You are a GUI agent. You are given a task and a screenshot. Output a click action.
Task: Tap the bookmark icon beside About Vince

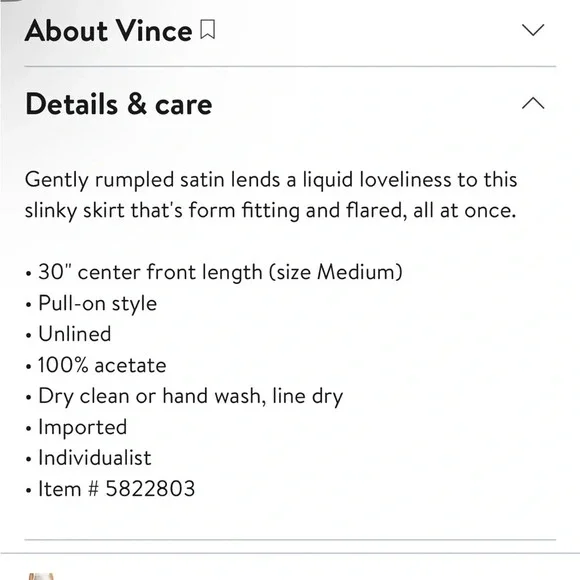coord(208,30)
